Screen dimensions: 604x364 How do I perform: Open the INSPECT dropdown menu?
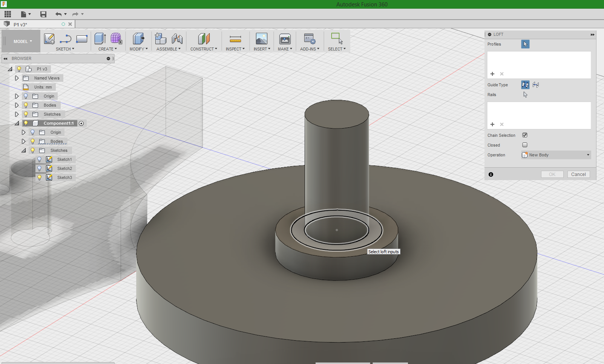235,49
